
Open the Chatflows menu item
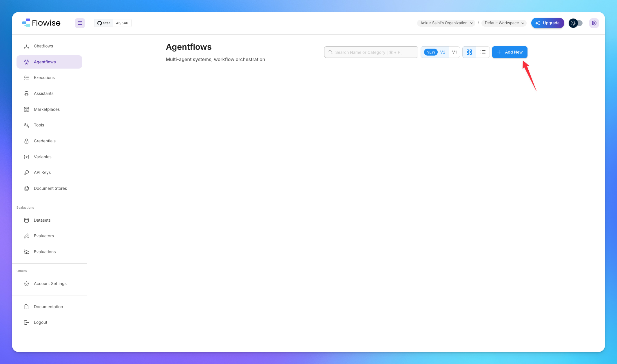coord(43,46)
